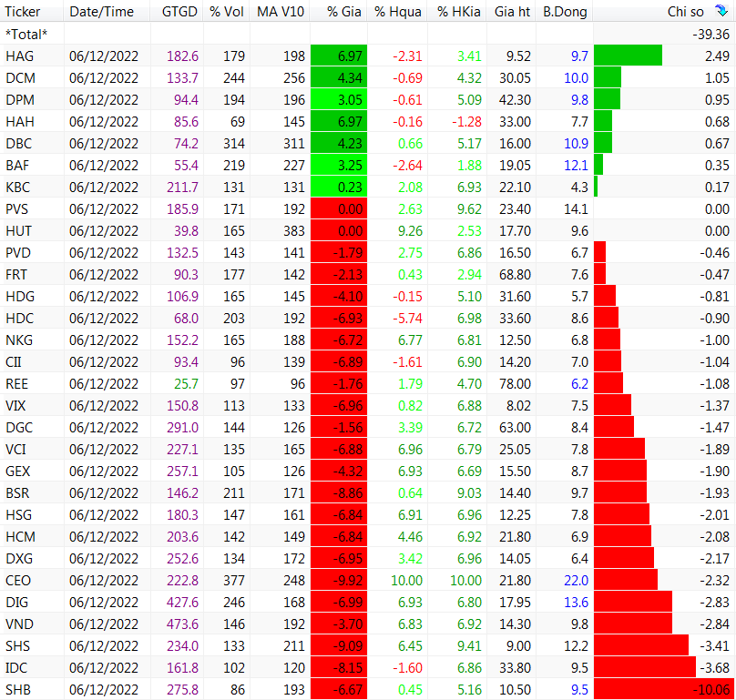
Task: Click the Total Chi so value -39.36
Action: 710,35
